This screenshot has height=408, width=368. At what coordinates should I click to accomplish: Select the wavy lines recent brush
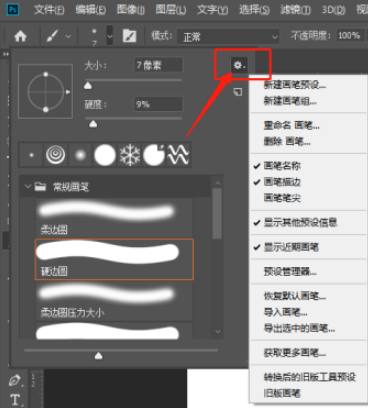click(178, 155)
